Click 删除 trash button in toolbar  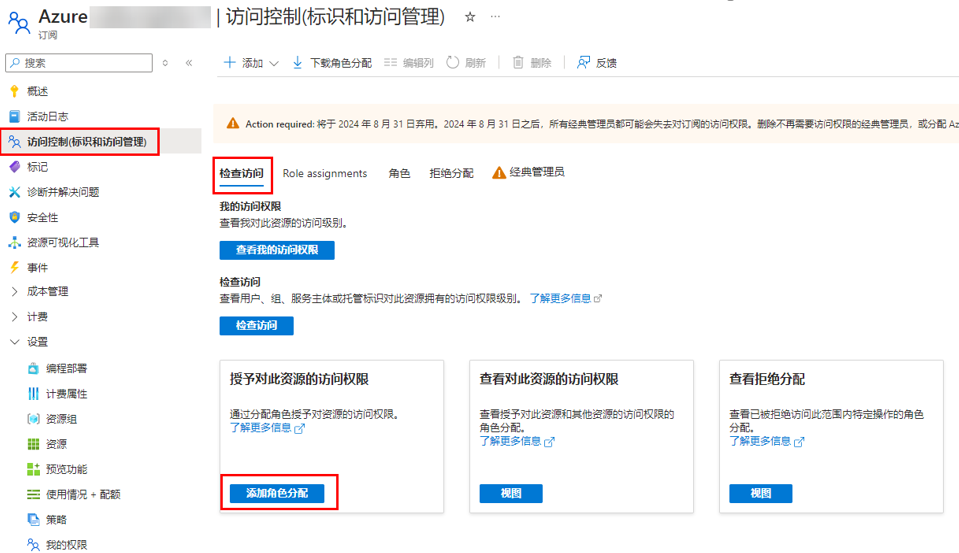click(x=531, y=63)
